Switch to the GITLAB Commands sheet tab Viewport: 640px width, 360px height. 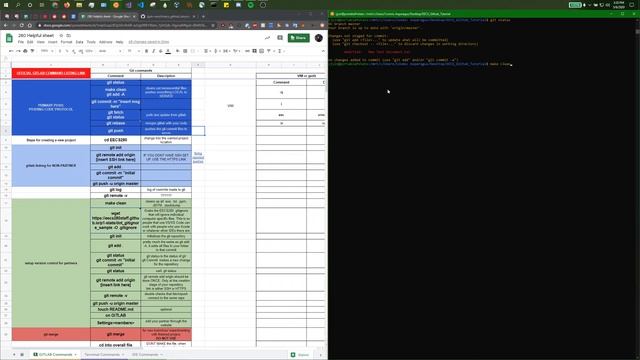click(x=55, y=355)
